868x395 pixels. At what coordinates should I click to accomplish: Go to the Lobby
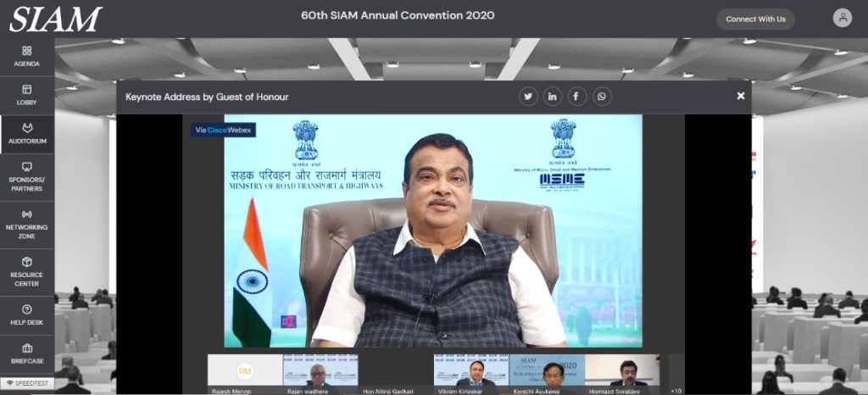click(x=26, y=95)
